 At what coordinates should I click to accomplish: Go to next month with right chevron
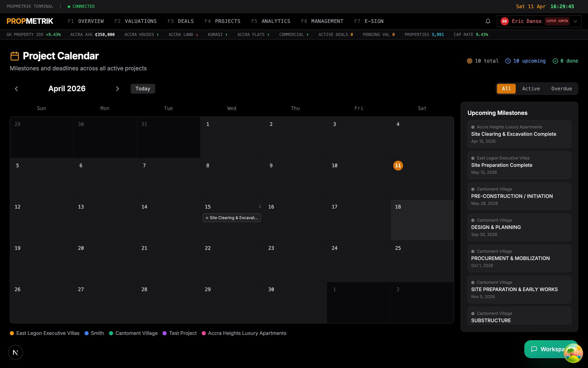[x=118, y=89]
